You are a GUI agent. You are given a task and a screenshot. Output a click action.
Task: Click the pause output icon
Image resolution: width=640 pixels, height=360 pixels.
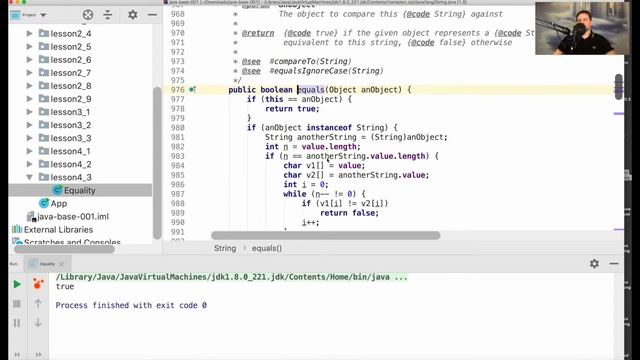[x=17, y=323]
